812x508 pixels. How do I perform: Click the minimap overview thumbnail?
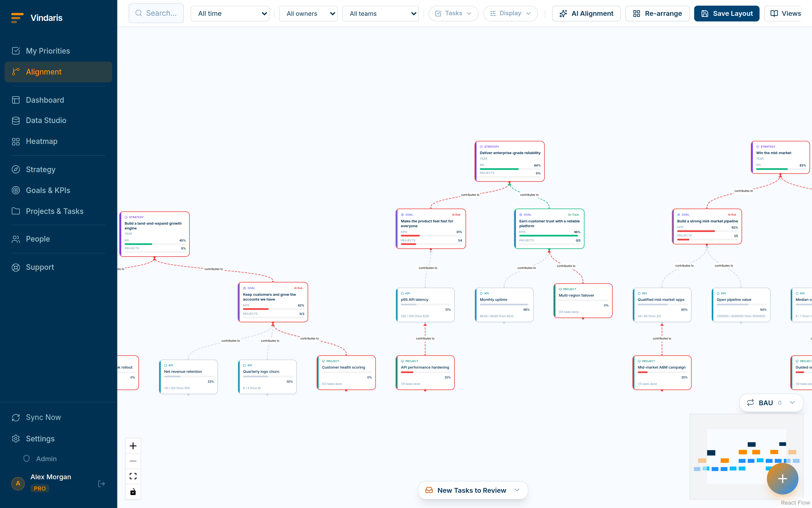(x=746, y=457)
